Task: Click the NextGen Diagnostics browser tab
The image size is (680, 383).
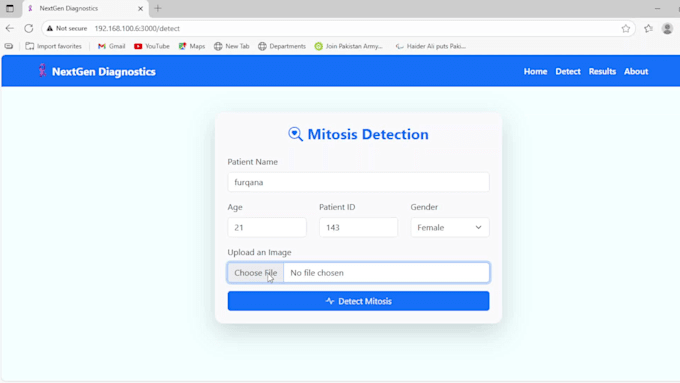Action: [85, 8]
